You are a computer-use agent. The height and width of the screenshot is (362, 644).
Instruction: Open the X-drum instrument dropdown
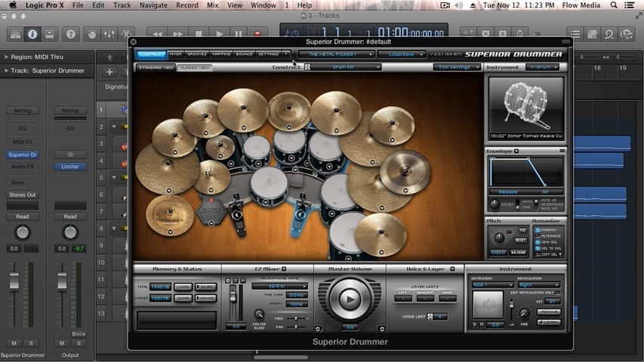pos(544,67)
